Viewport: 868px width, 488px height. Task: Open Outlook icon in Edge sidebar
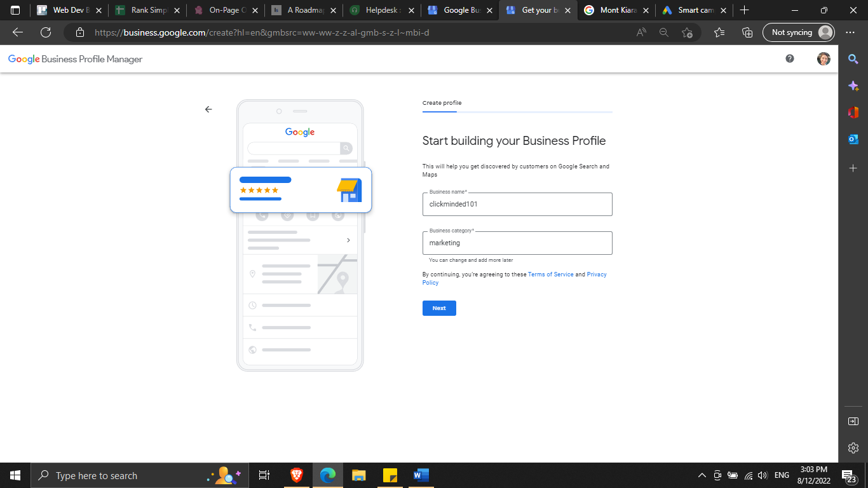pyautogui.click(x=853, y=139)
